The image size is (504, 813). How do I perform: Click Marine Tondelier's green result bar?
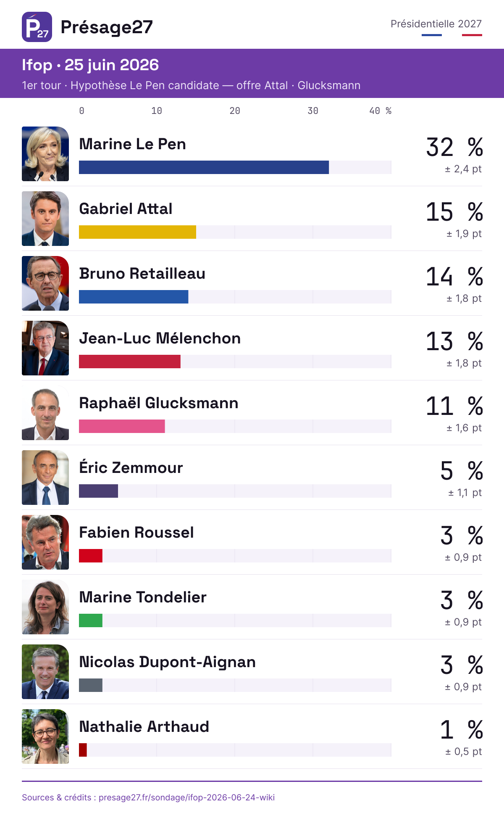tap(91, 620)
